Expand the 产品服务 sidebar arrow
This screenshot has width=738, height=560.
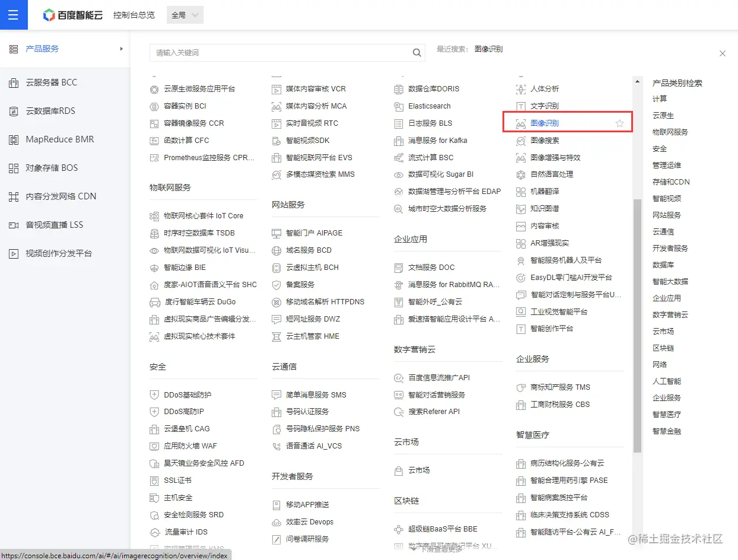pos(122,49)
